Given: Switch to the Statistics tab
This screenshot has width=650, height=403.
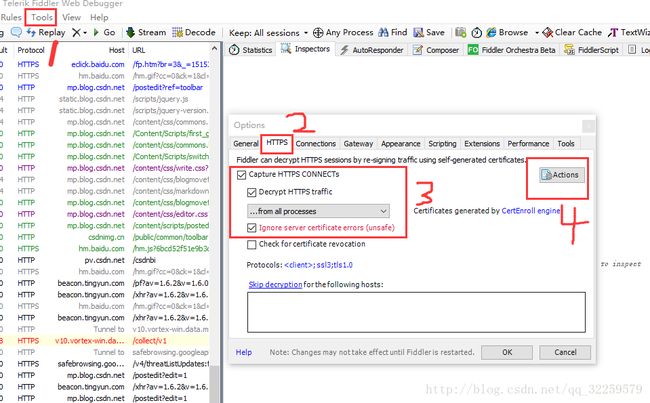Looking at the screenshot, I should 251,50.
